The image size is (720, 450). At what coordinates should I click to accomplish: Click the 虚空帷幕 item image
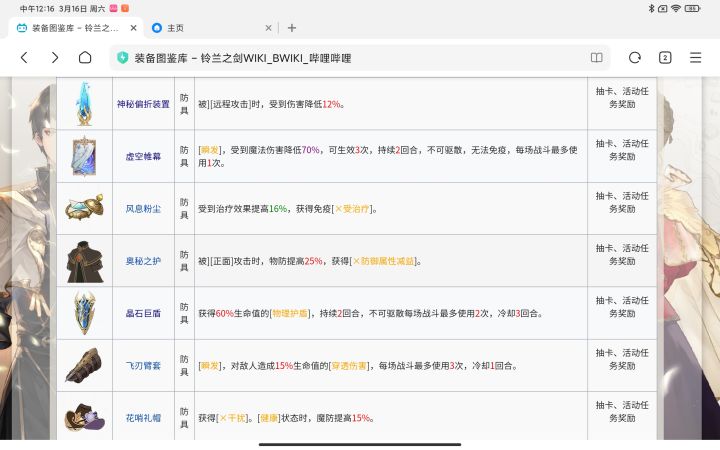point(84,156)
